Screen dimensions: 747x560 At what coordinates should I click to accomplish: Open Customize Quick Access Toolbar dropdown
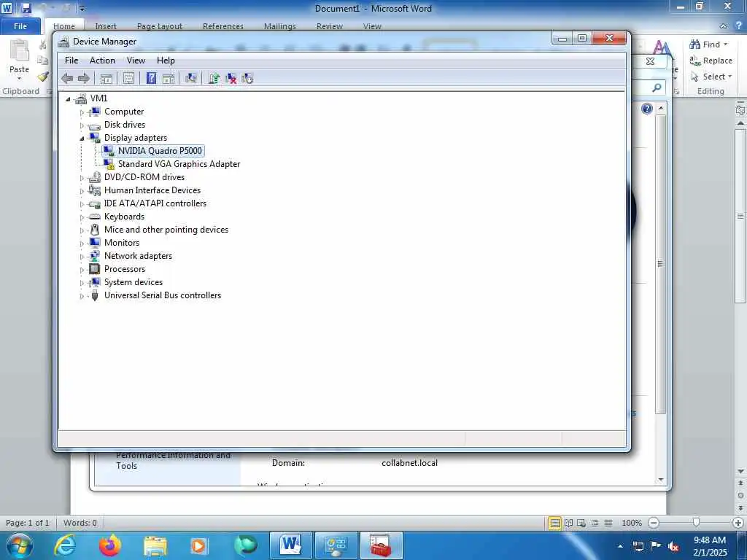[x=82, y=8]
